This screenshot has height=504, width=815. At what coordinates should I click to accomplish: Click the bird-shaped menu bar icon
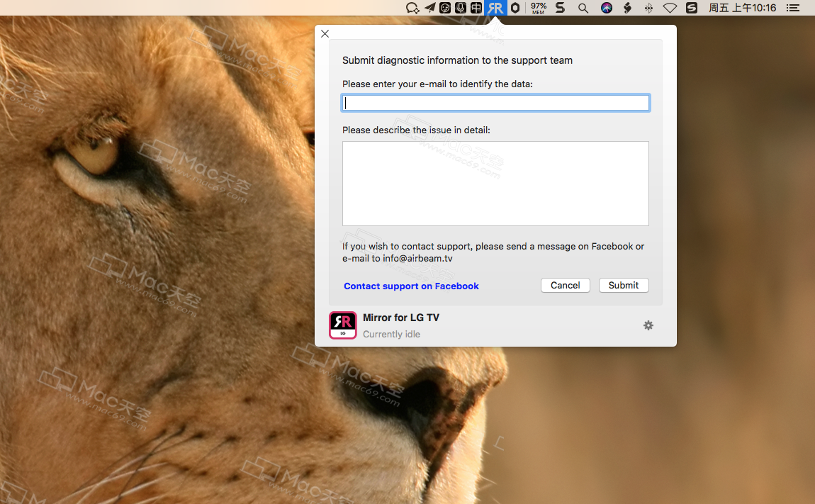click(x=627, y=8)
